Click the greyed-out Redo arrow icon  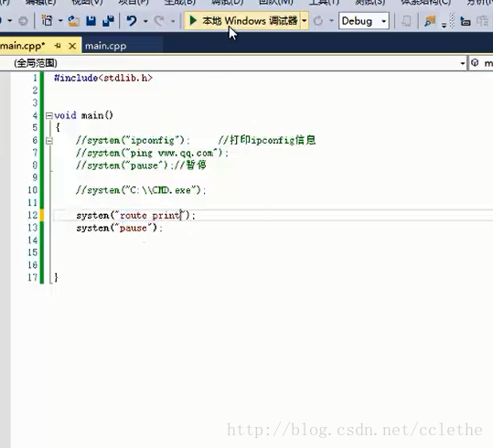tap(159, 21)
